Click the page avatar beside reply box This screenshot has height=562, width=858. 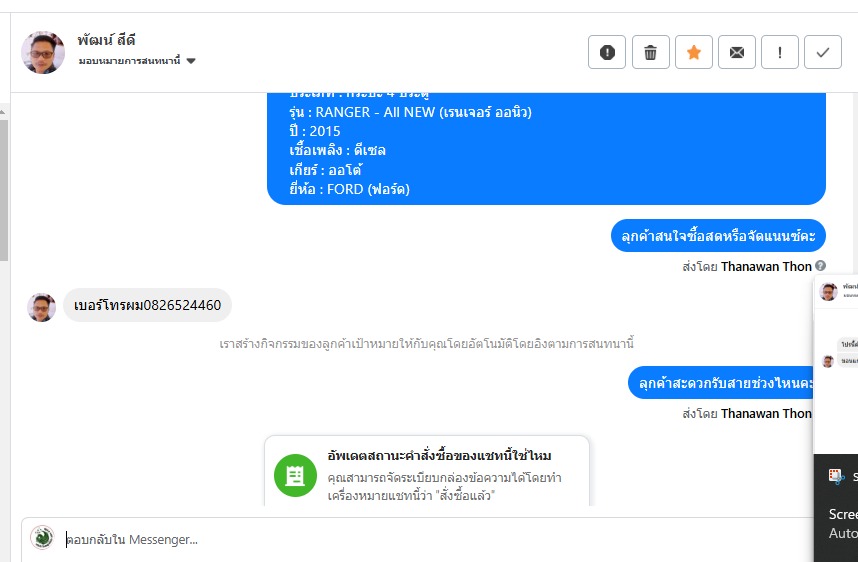42,538
